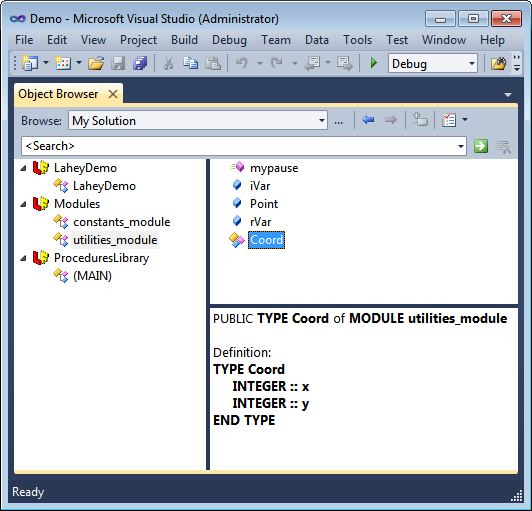Select the LaheyDemo child item
The height and width of the screenshot is (511, 532).
(x=104, y=186)
